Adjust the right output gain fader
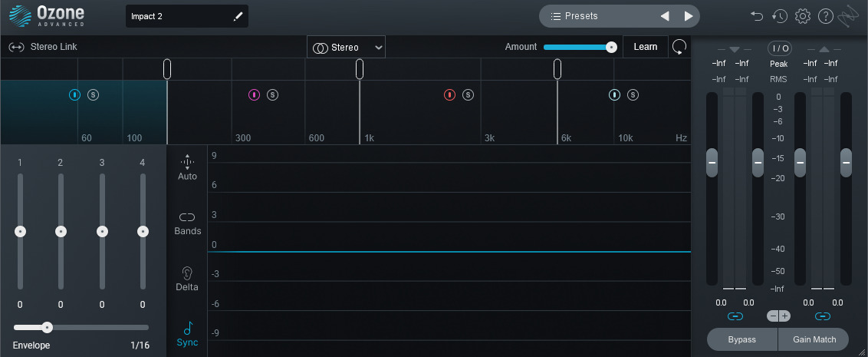Viewport: 868px width, 357px height. point(846,163)
